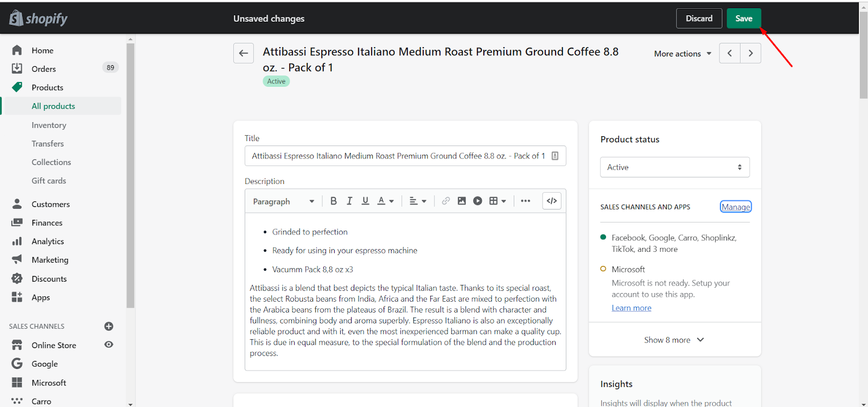Click the Save button
The image size is (868, 407).
click(744, 18)
